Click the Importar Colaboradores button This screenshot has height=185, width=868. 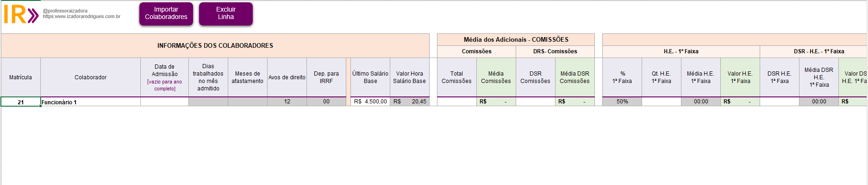166,13
